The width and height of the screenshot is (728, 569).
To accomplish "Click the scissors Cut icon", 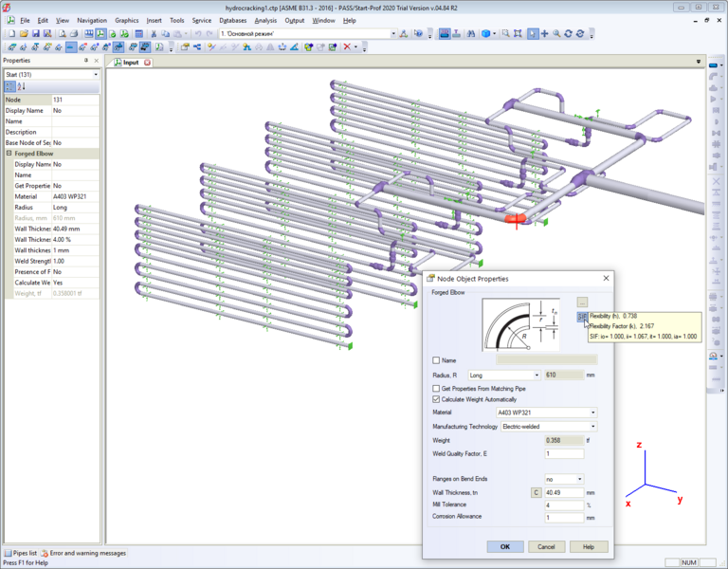I will [153, 33].
